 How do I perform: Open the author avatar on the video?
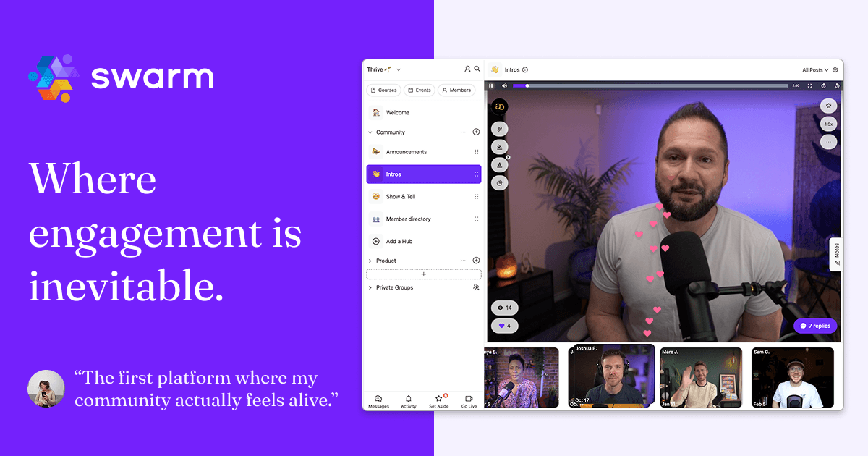pos(499,107)
